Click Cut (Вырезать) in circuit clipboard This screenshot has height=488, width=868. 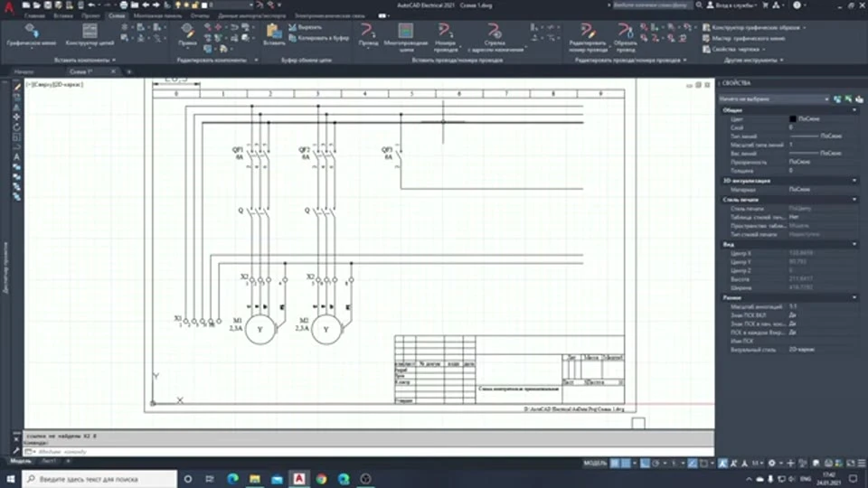tap(305, 27)
